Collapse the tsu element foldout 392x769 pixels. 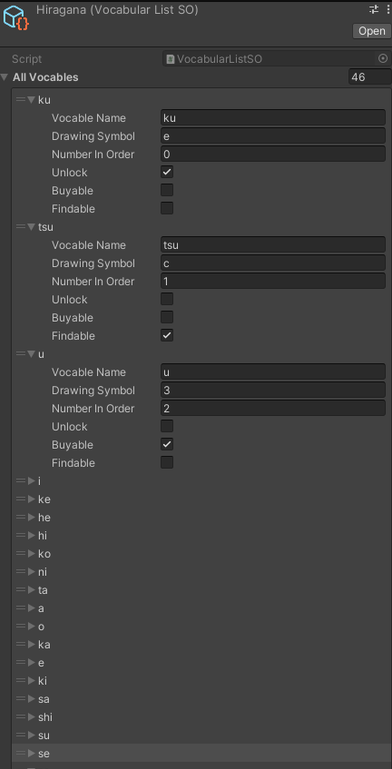[31, 227]
